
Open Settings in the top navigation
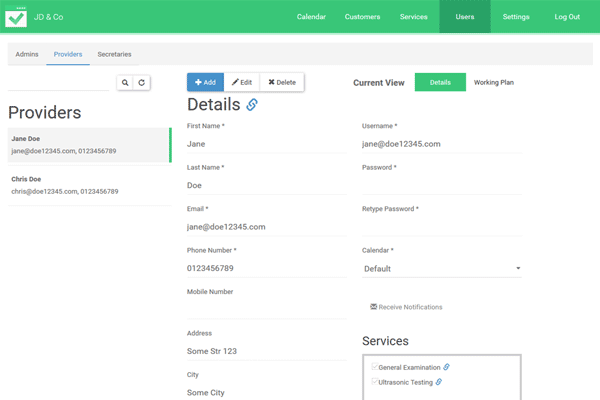516,17
